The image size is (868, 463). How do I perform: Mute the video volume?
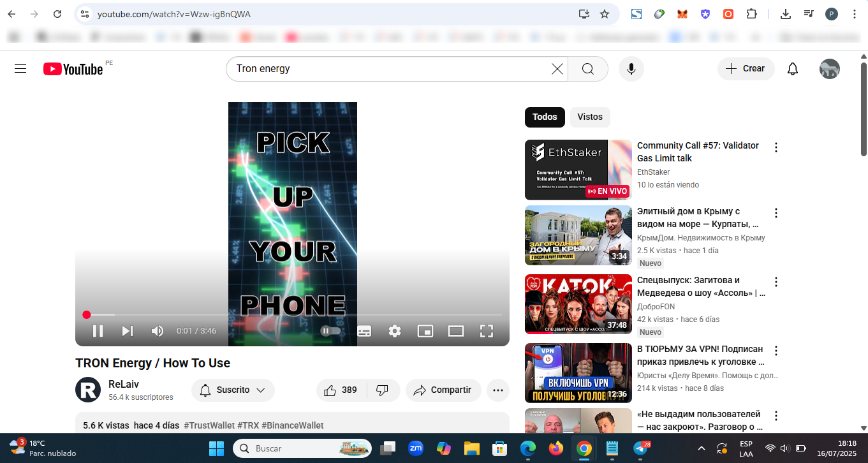pos(157,331)
